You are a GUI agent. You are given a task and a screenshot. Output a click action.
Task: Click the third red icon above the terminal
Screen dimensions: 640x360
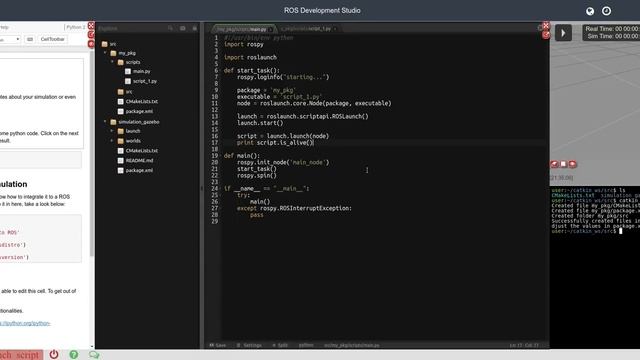572,164
